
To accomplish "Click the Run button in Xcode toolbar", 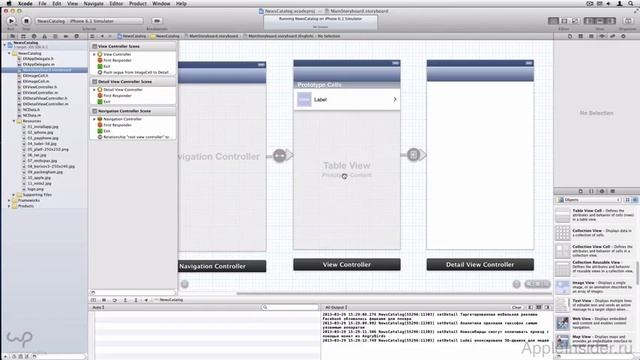I will tap(11, 21).
